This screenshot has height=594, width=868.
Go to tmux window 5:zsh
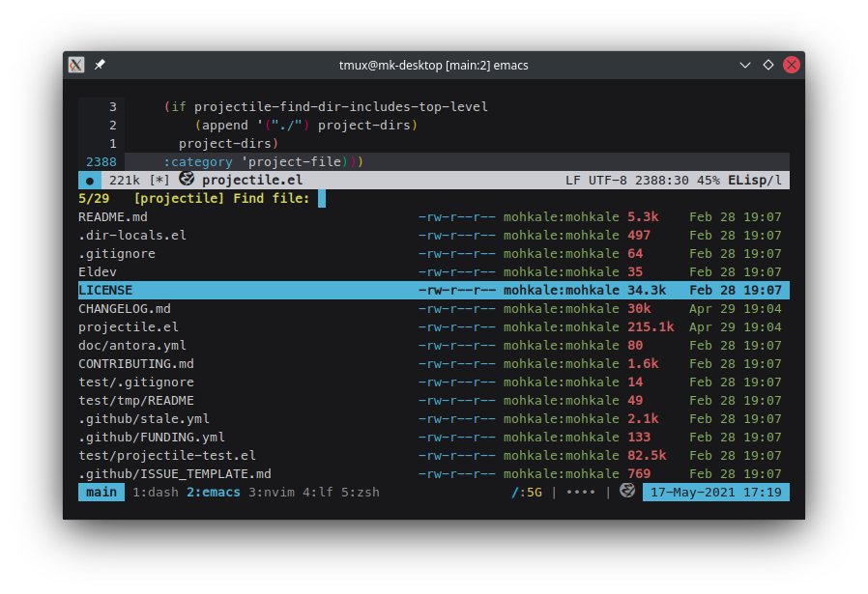point(361,493)
